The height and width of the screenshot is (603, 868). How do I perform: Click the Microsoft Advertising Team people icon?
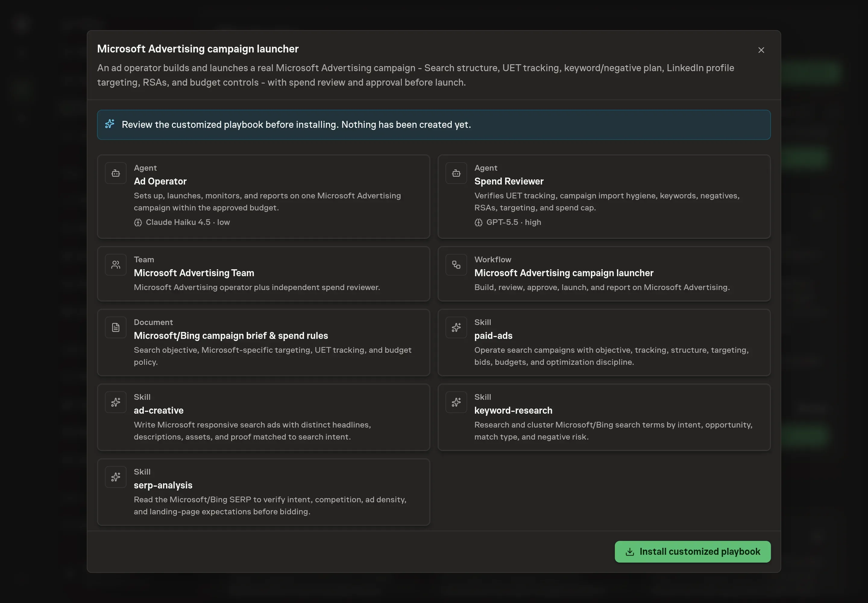pos(115,265)
